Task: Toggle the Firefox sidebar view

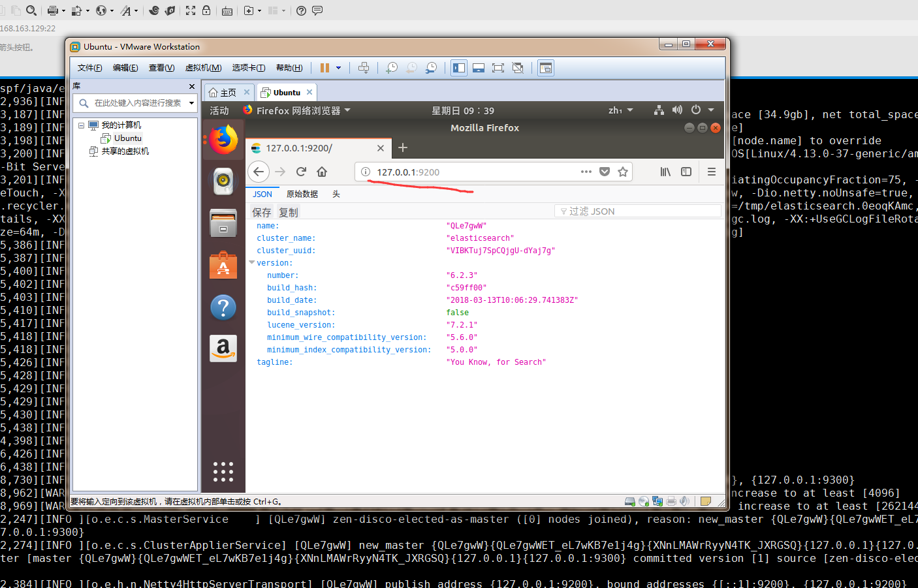Action: click(x=686, y=172)
